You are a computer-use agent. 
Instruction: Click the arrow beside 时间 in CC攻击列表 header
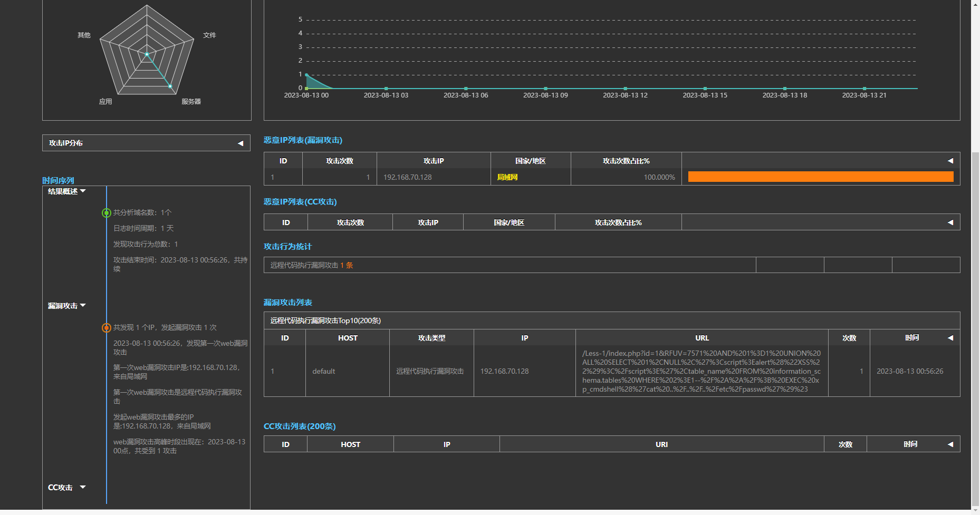pos(950,444)
